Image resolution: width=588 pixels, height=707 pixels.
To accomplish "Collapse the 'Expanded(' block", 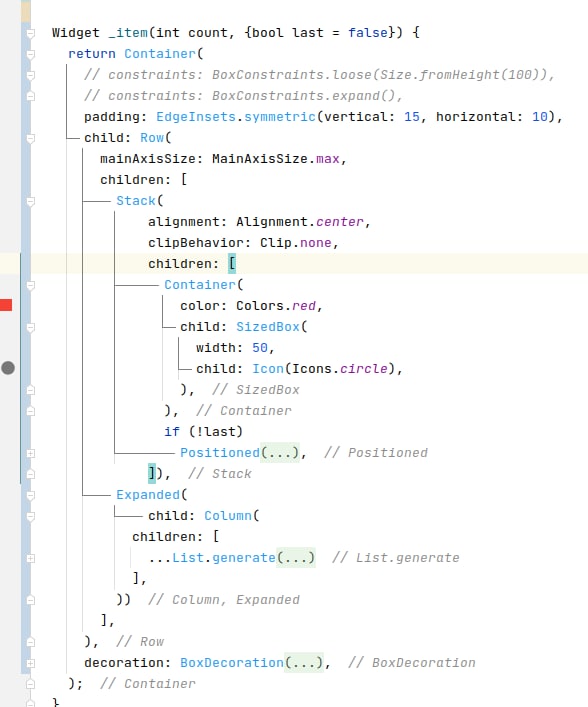I will point(30,496).
